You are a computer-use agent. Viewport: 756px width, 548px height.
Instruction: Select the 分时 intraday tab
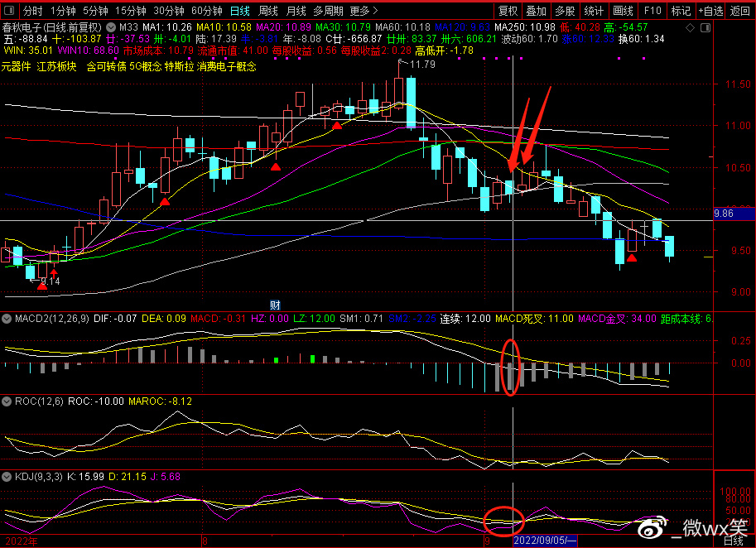coord(32,12)
